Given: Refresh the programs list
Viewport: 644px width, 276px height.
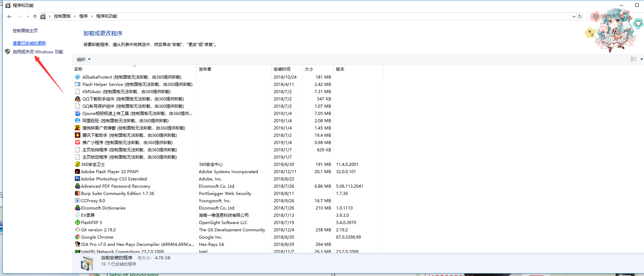Looking at the screenshot, I should (580, 16).
